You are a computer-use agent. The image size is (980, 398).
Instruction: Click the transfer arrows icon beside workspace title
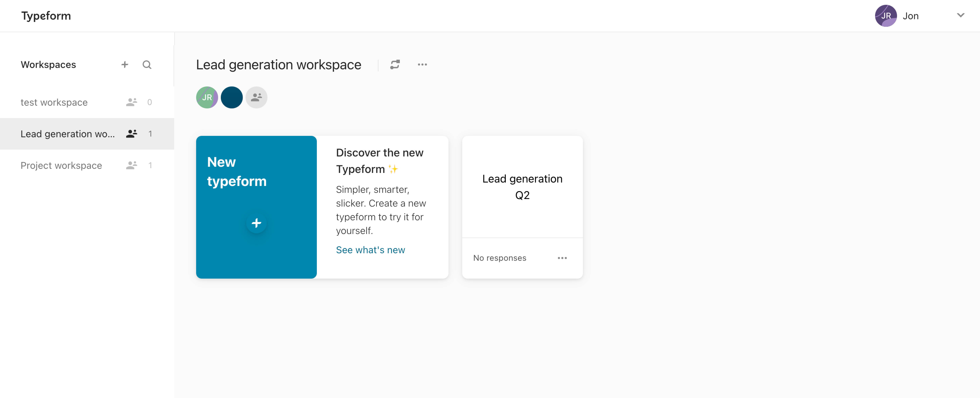click(395, 65)
